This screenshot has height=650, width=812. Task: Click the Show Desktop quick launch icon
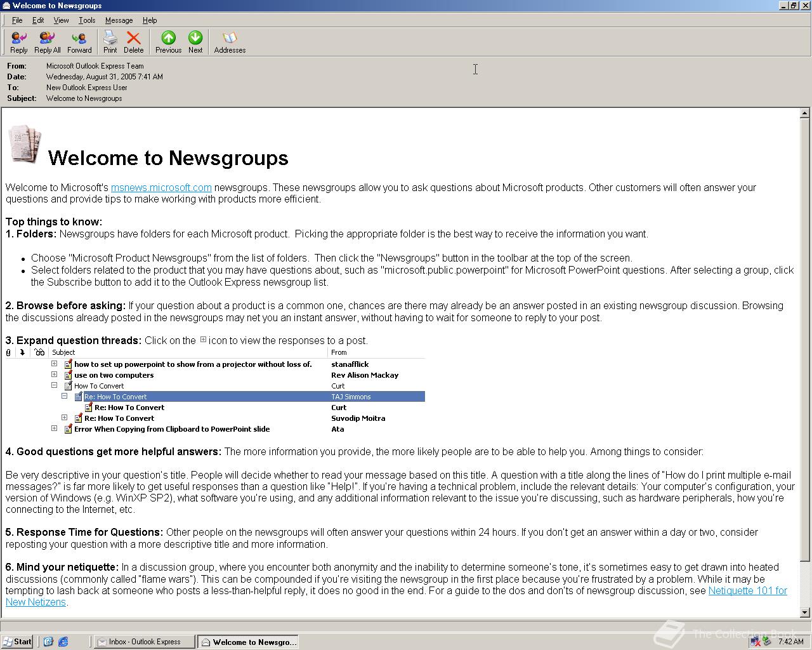click(48, 642)
